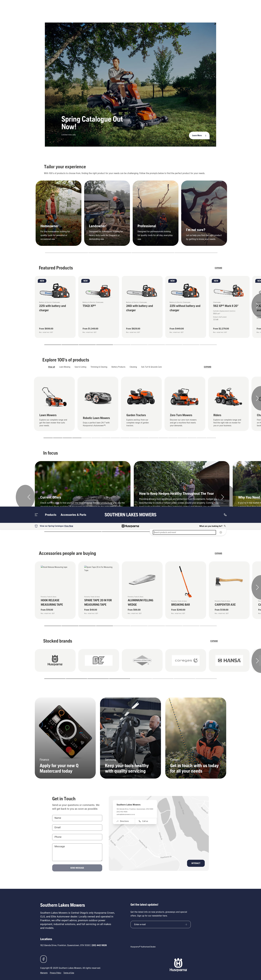Click the Southern Lakes Mowers site title
This screenshot has height=980, width=261.
pyautogui.click(x=130, y=515)
